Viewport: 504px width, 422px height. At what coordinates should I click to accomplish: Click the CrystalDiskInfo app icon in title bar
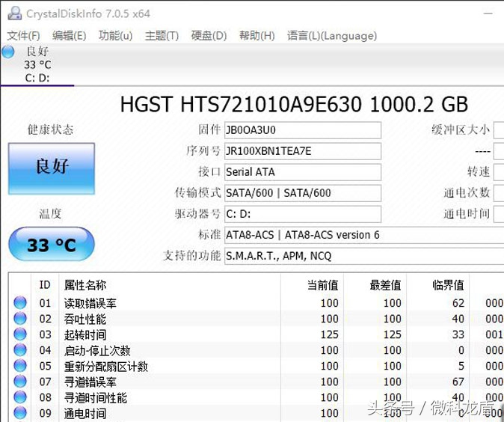point(14,13)
